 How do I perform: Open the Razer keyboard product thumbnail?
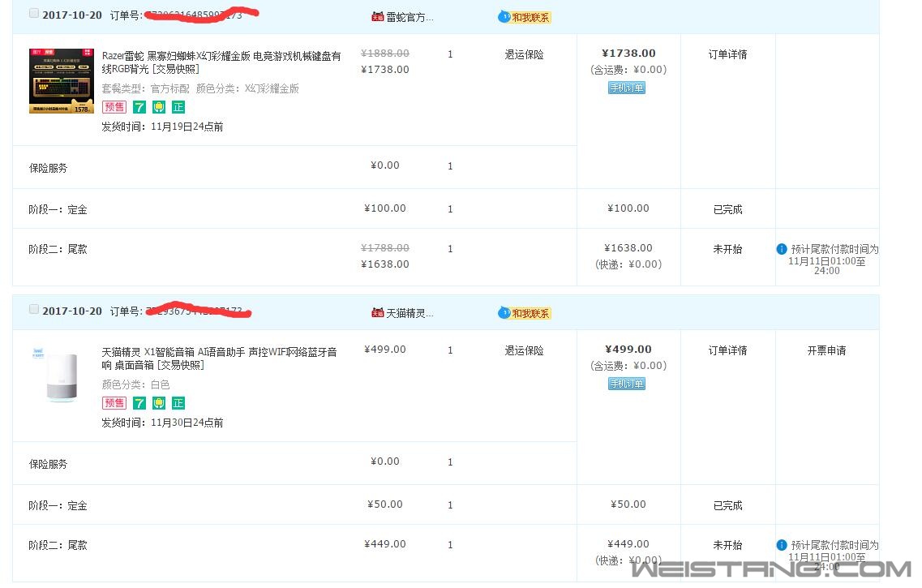pyautogui.click(x=62, y=81)
